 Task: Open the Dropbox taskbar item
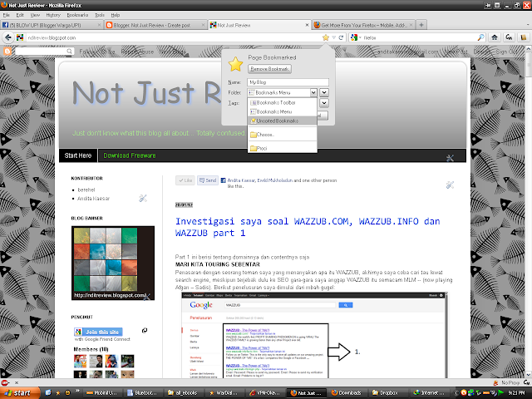click(385, 393)
